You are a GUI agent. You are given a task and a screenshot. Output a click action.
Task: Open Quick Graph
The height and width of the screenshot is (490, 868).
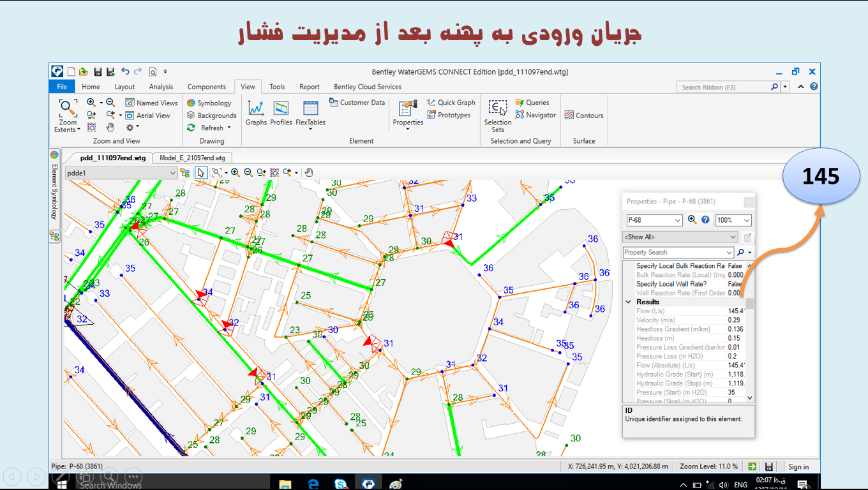[451, 102]
